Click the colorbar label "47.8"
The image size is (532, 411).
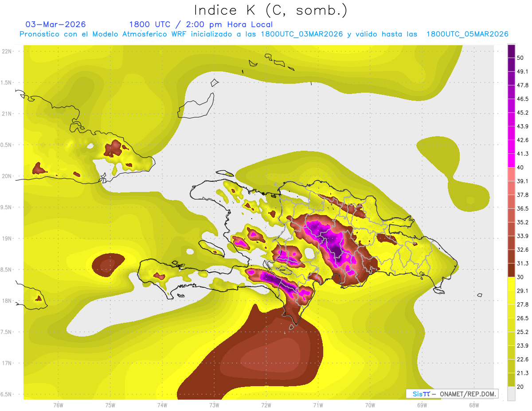tap(522, 85)
